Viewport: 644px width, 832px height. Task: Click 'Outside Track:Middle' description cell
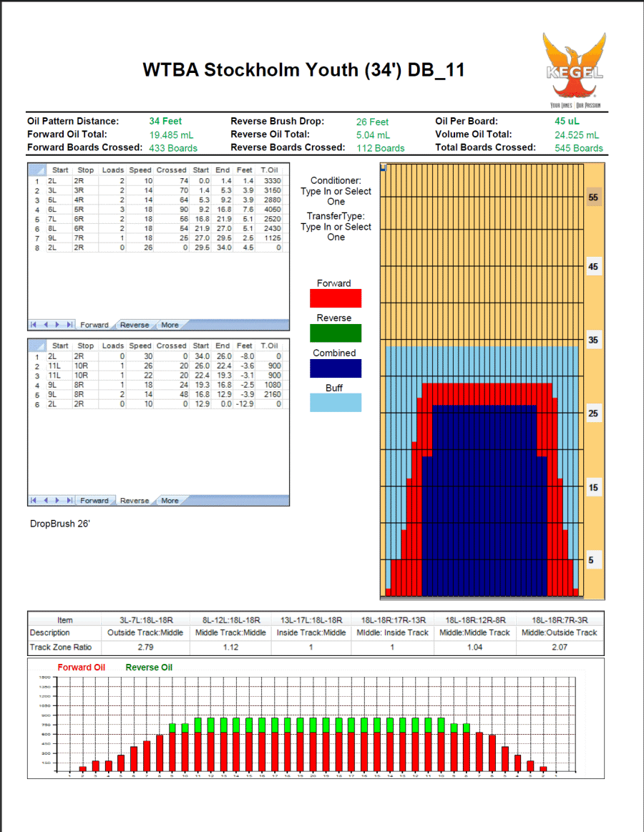(145, 633)
